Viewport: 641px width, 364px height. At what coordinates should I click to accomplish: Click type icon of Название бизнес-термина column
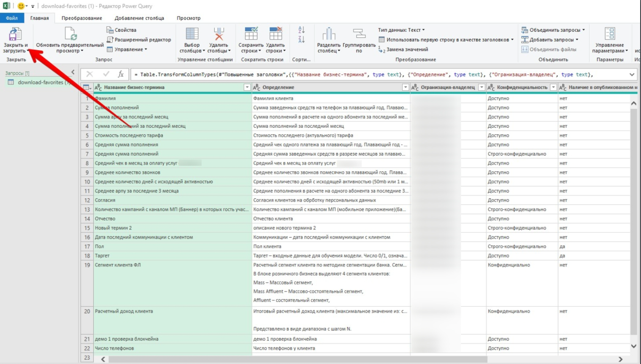pos(98,87)
